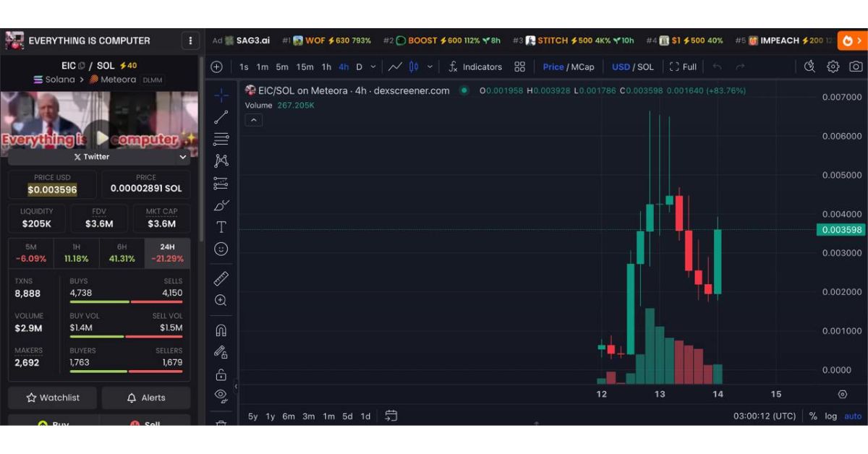Open the go to date calendar icon
868x454 pixels.
point(391,416)
